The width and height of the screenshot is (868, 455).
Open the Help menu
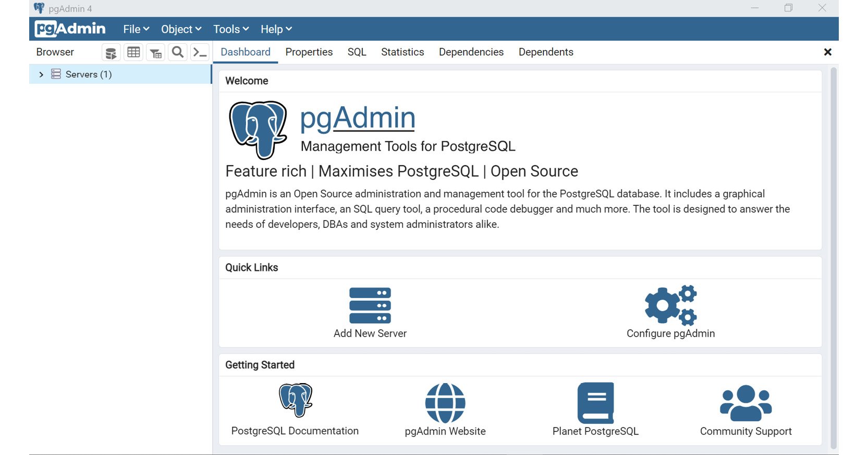[x=276, y=29]
